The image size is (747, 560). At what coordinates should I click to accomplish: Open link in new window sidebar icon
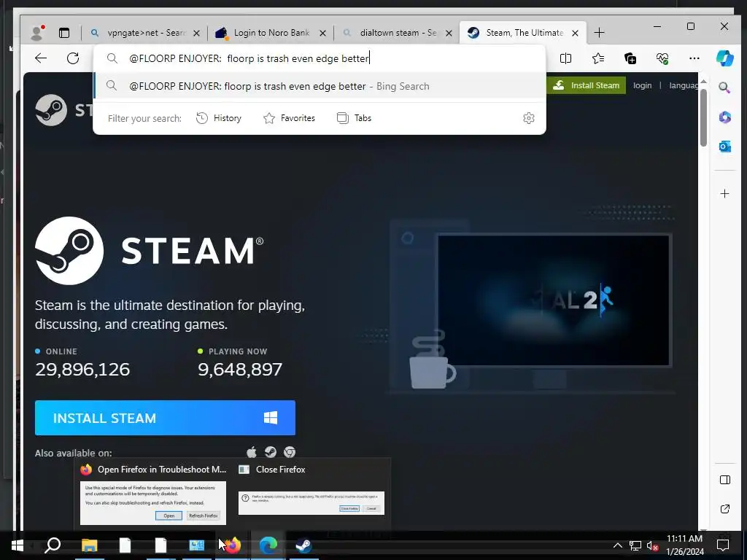tap(724, 509)
